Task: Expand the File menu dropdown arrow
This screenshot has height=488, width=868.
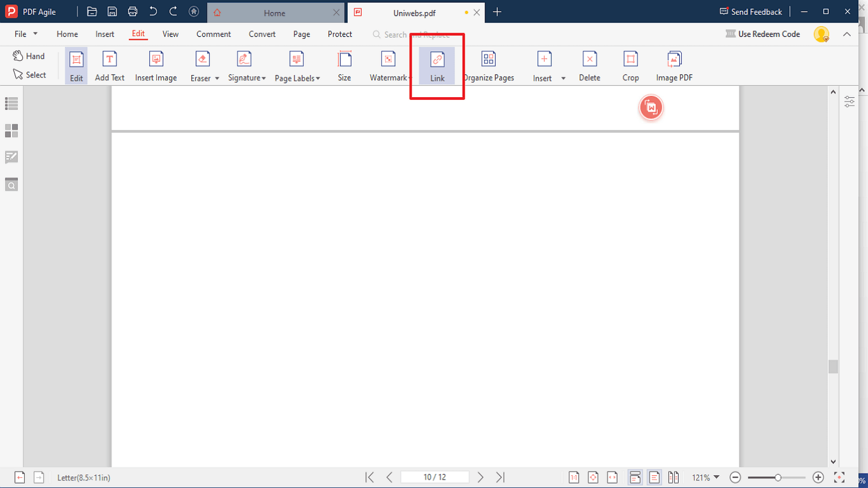Action: coord(35,34)
